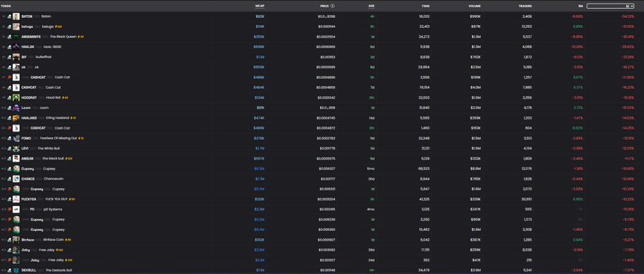Viewport: 644px width, 274px height.
Task: Click HAAL9K's $696K market cap value
Action: 259,47
